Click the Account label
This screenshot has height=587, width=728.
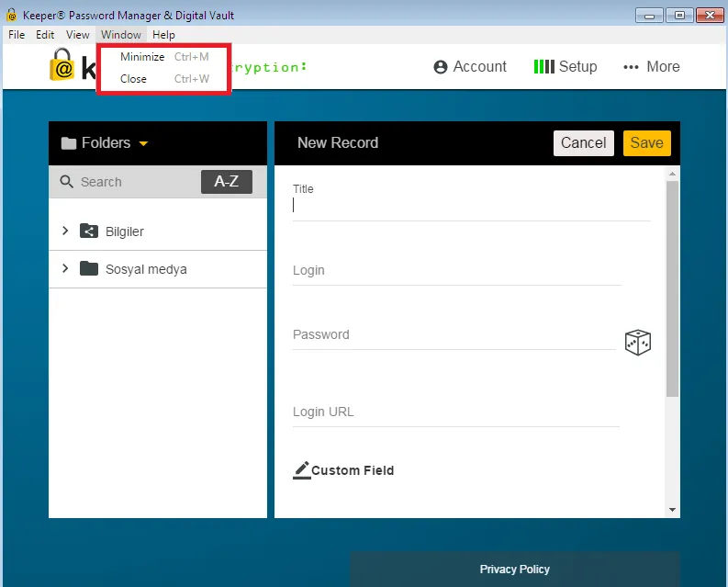479,66
